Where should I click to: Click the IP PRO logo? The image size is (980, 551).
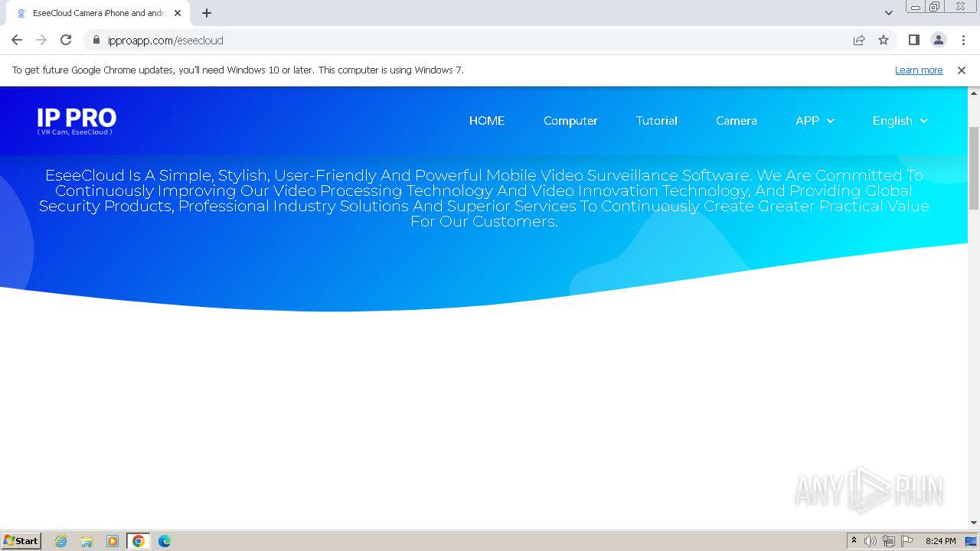pos(77,121)
